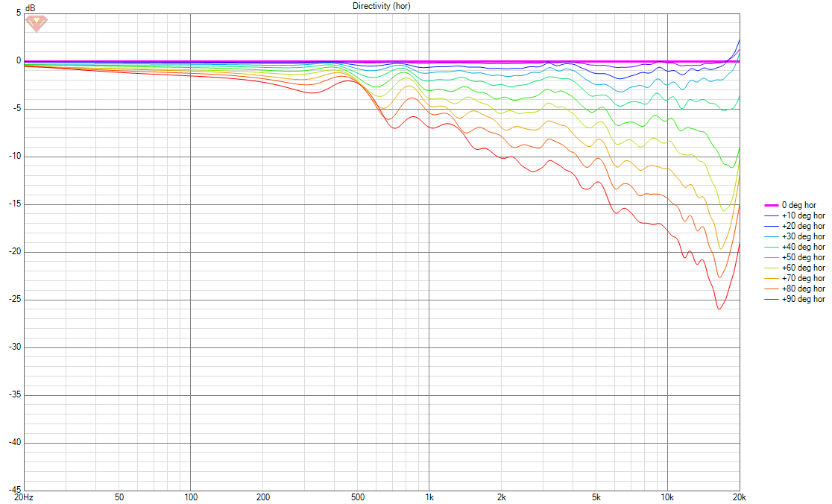Click the '500' frequency axis label
The width and height of the screenshot is (832, 504).
pos(358,497)
